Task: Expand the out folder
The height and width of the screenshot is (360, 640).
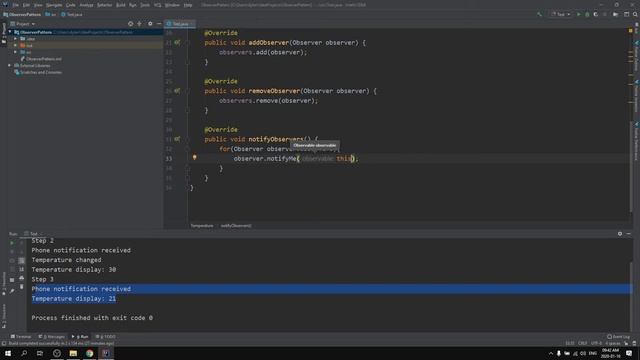Action: point(16,45)
